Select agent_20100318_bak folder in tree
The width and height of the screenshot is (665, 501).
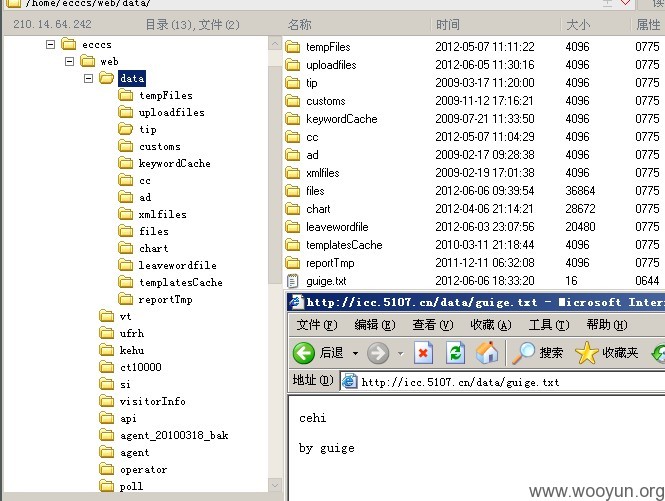click(x=174, y=436)
